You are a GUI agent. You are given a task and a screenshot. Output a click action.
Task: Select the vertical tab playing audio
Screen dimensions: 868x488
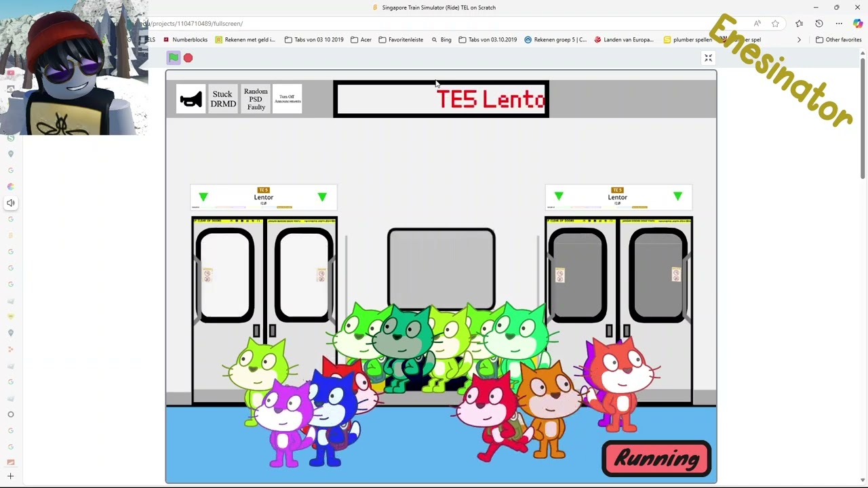coord(10,203)
